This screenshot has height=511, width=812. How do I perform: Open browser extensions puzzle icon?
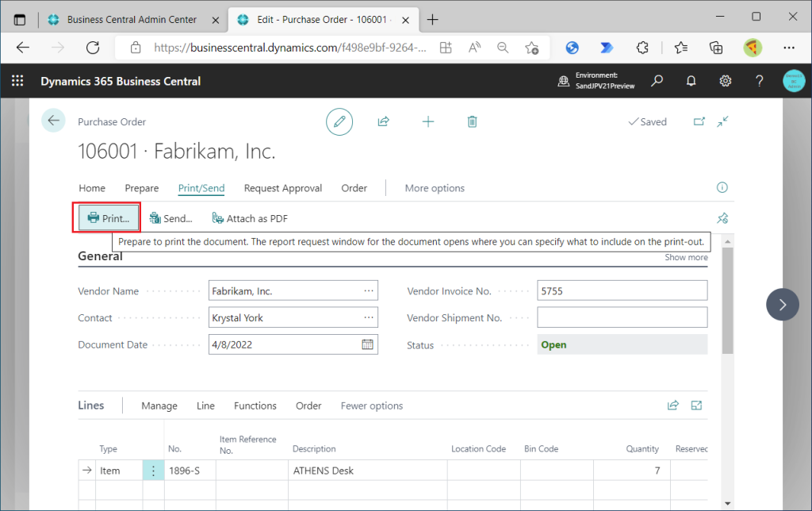[x=642, y=48]
